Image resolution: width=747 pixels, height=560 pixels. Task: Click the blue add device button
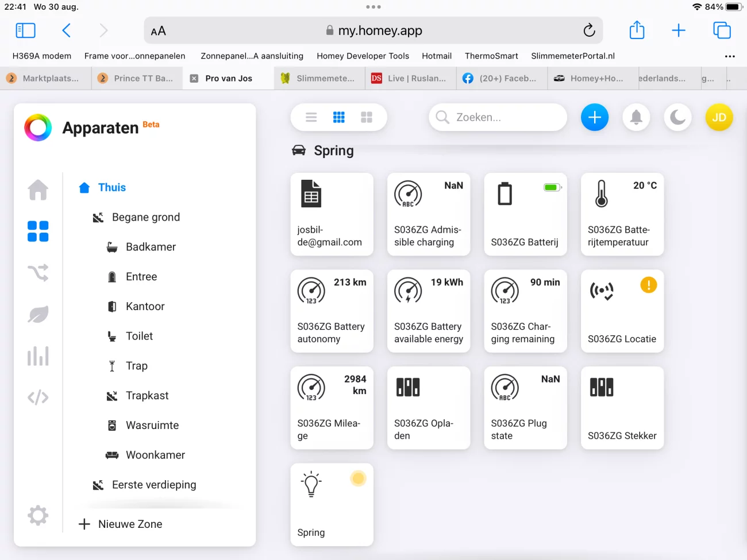pyautogui.click(x=595, y=117)
